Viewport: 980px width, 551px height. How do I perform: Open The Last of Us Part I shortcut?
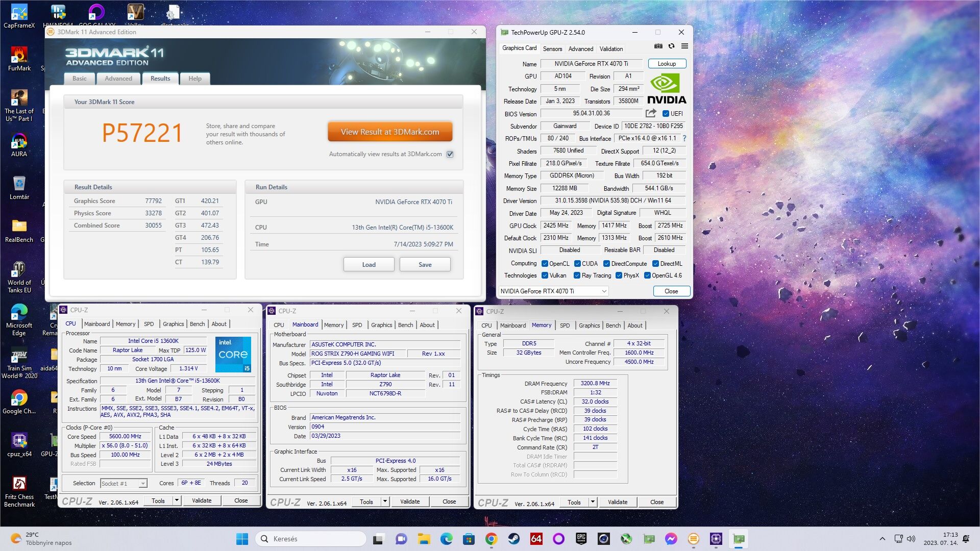(19, 106)
